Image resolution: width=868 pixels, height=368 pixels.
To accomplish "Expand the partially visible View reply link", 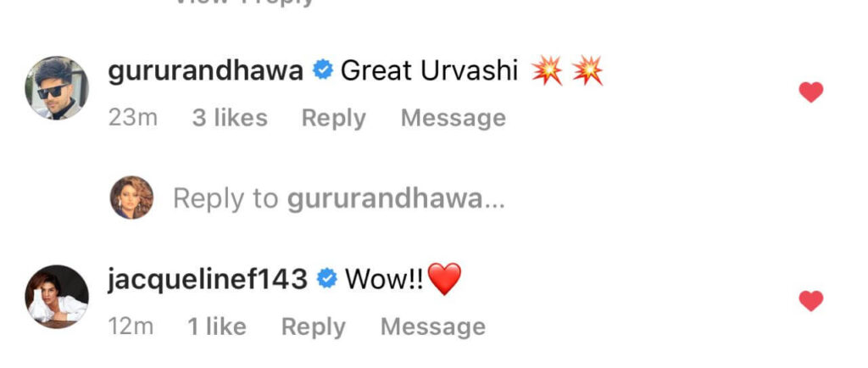I will 244,3.
